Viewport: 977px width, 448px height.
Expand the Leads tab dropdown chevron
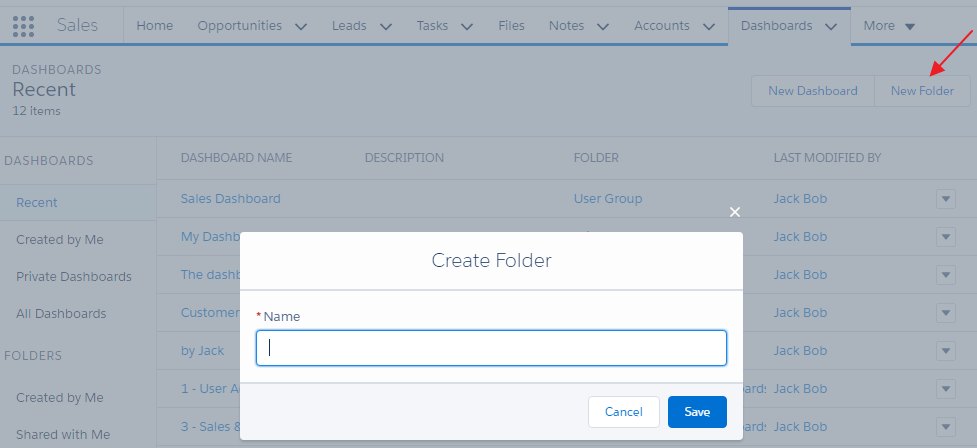point(386,27)
